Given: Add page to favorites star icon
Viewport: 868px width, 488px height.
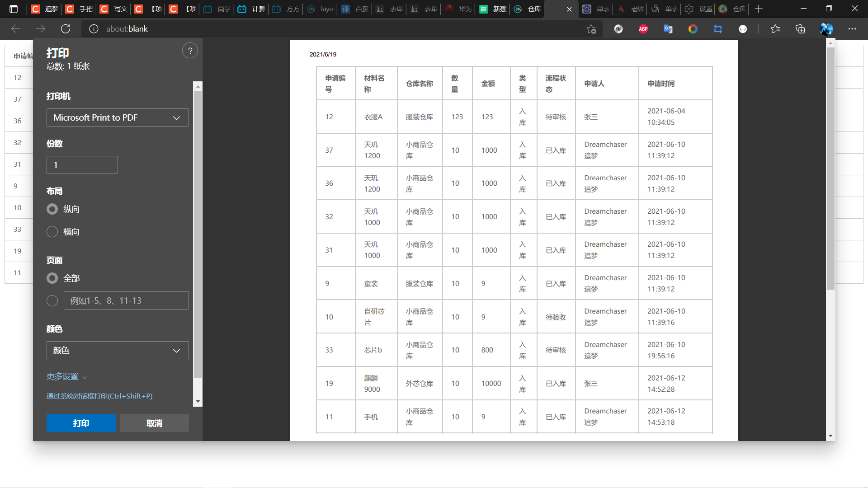Looking at the screenshot, I should click(x=591, y=29).
